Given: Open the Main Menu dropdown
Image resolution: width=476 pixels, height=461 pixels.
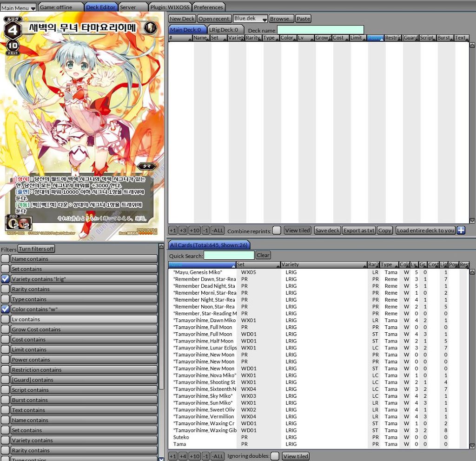Looking at the screenshot, I should click(18, 7).
